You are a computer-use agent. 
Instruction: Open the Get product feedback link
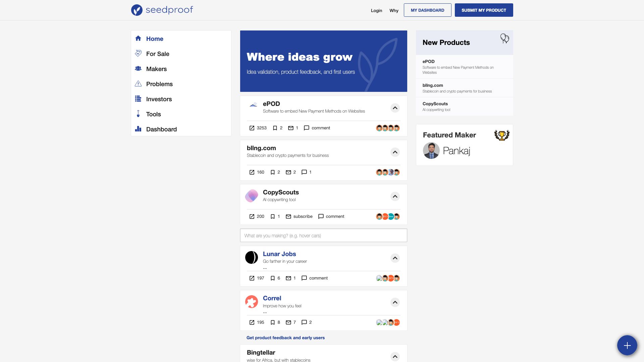coord(285,338)
